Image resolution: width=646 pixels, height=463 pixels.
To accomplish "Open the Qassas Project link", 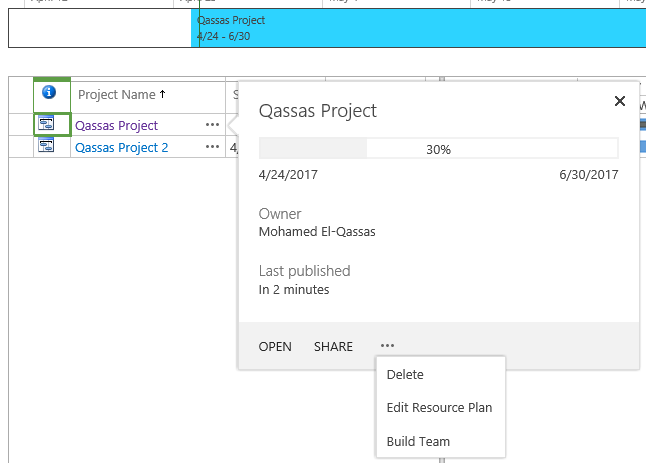I will tap(116, 126).
